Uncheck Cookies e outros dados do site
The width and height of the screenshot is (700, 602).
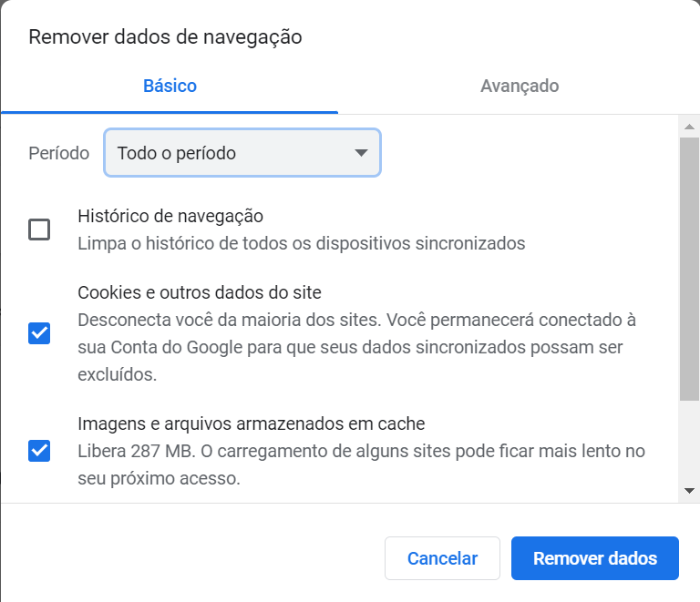click(39, 333)
